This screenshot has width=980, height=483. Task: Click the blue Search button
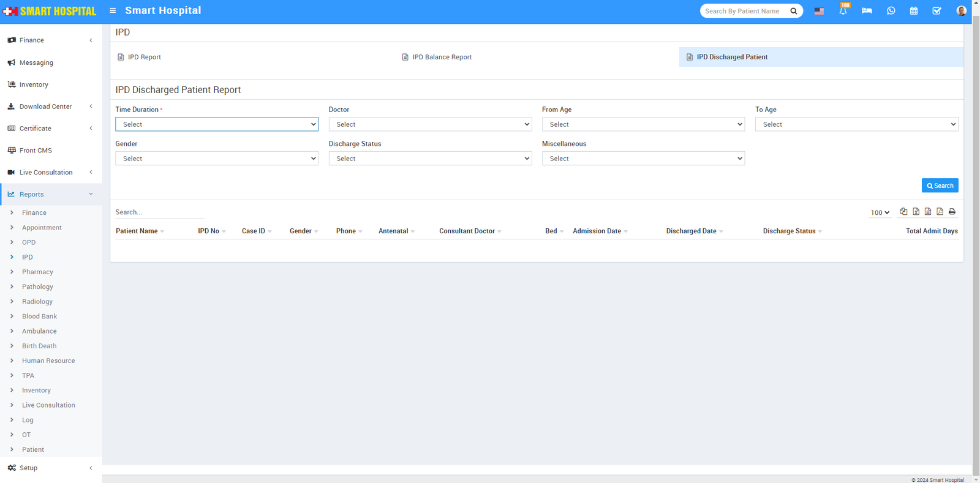940,185
